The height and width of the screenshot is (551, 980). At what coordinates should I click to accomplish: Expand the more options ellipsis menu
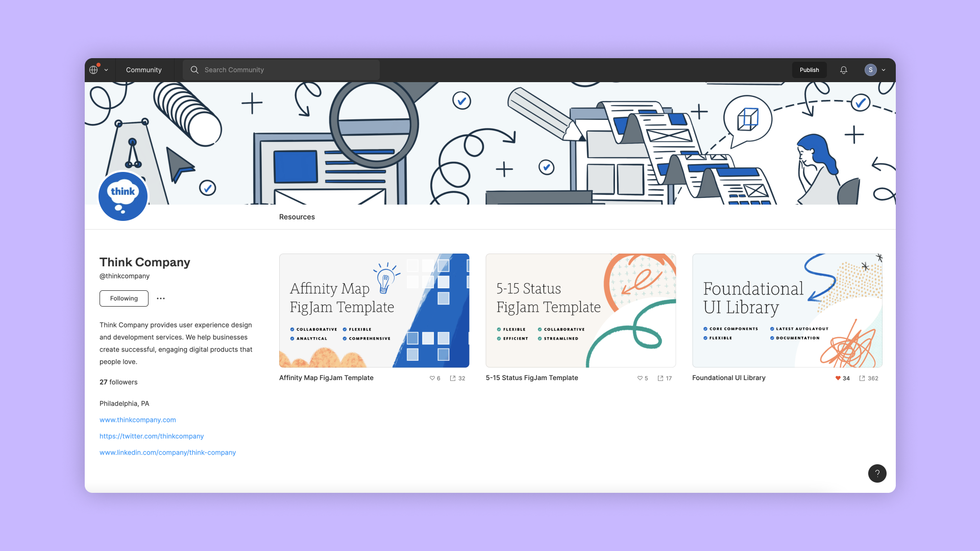coord(160,298)
